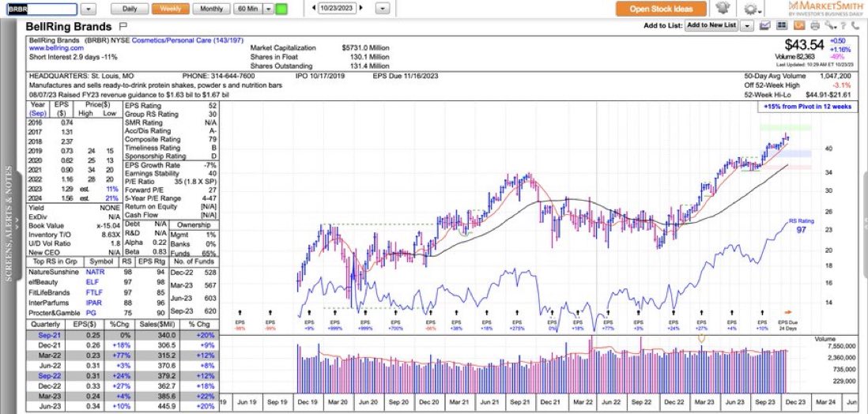The width and height of the screenshot is (868, 414).
Task: Click the EPS Rating value 52
Action: tap(213, 106)
